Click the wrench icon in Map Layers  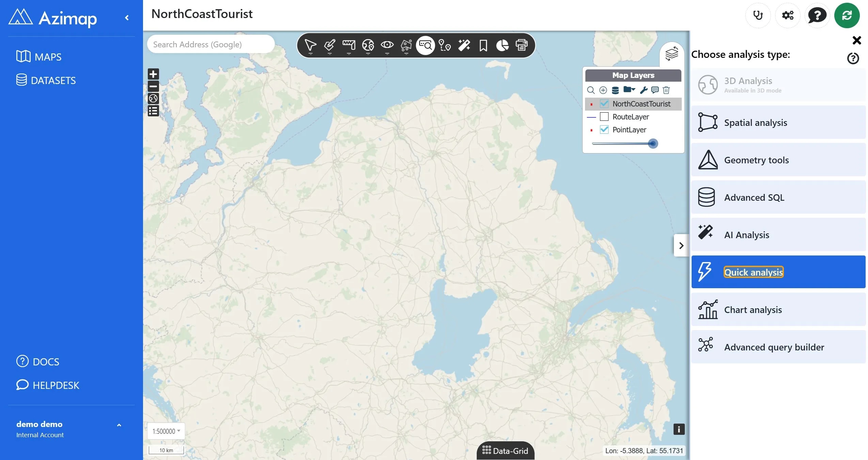coord(643,90)
